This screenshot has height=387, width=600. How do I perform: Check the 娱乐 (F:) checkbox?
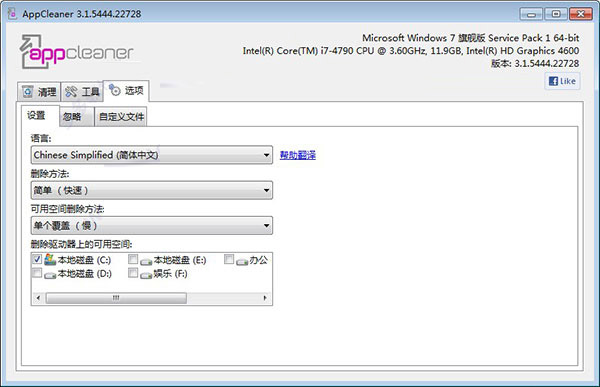pyautogui.click(x=133, y=273)
